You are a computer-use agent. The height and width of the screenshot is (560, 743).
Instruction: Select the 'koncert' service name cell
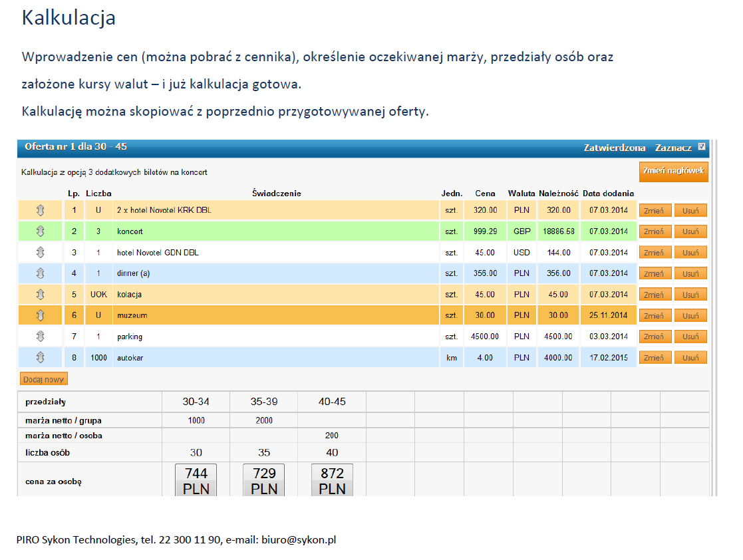[x=276, y=231]
